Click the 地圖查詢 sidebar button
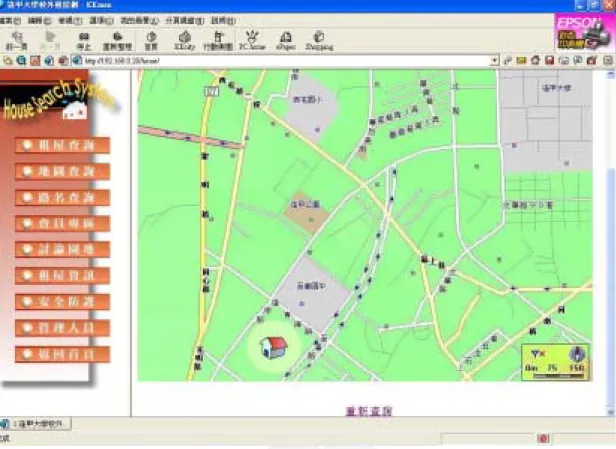Image resolution: width=616 pixels, height=449 pixels. [x=62, y=171]
